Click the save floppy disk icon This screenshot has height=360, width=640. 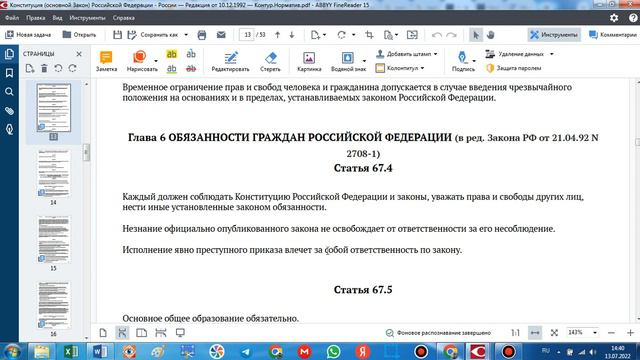[117, 35]
